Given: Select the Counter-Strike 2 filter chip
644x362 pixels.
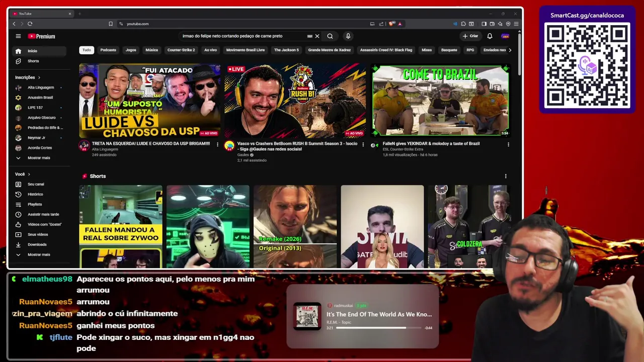Looking at the screenshot, I should 181,50.
